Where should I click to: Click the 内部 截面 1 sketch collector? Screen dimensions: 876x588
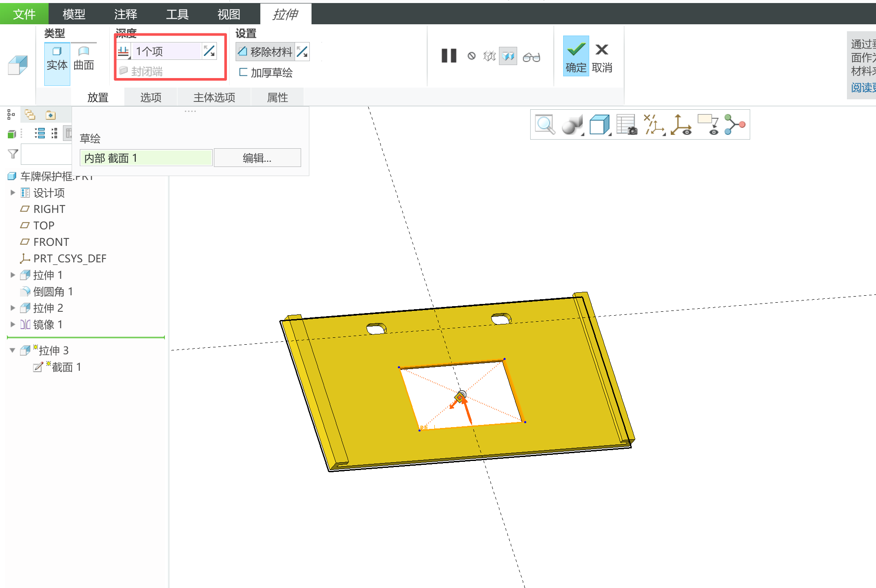tap(146, 158)
